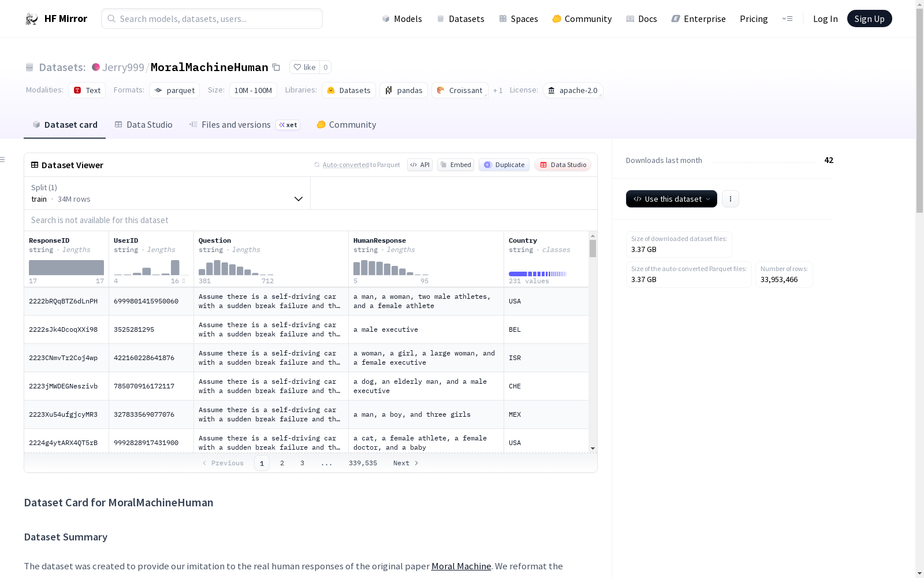This screenshot has width=924, height=578.
Task: Click the HumanResponse length histogram
Action: [391, 268]
